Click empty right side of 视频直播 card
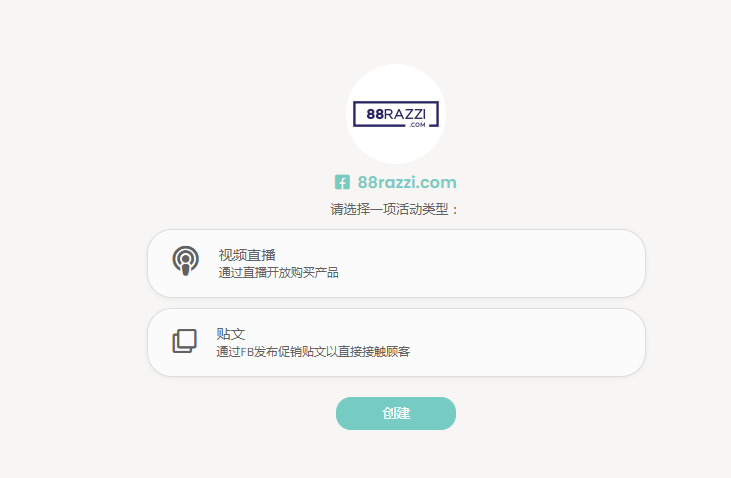This screenshot has width=731, height=478. pos(536,263)
